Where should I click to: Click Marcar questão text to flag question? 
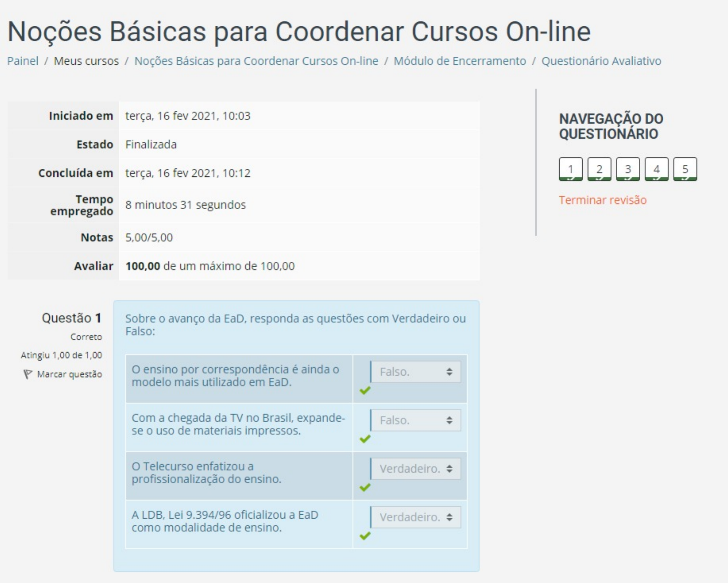(x=69, y=374)
